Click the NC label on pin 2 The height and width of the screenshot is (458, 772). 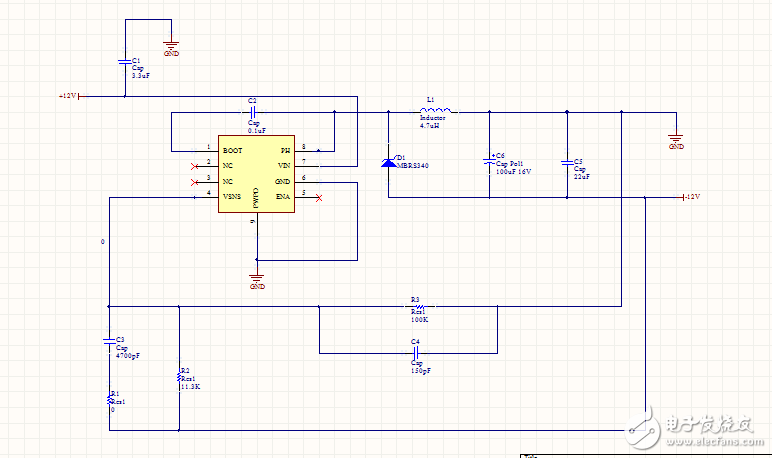227,166
